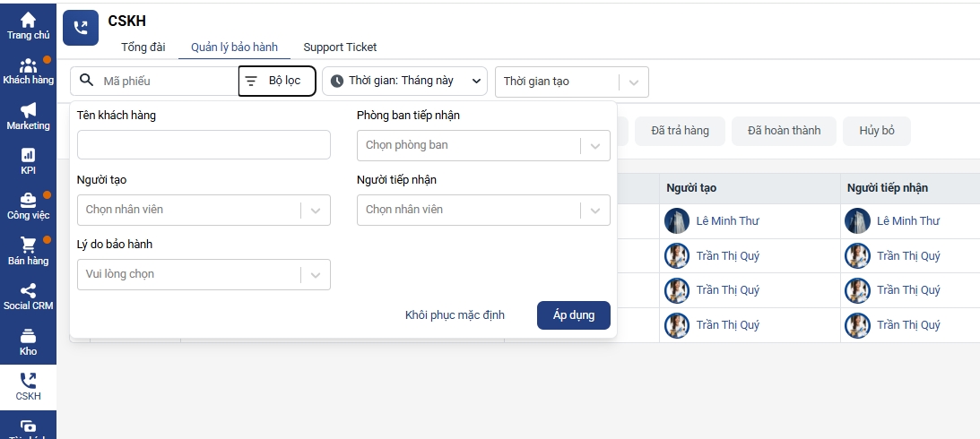The height and width of the screenshot is (439, 980).
Task: Open the Marketing megaphone icon
Action: 28,110
